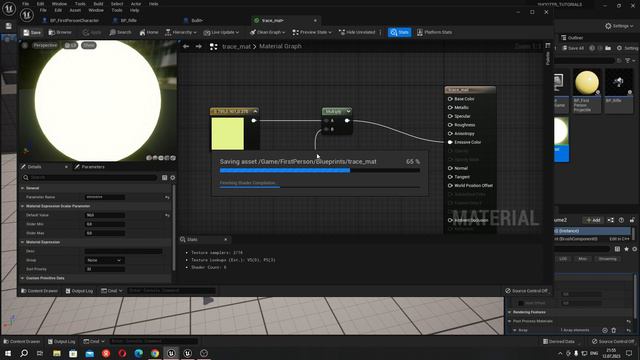Open the viewport Show button
640x360 pixels.
click(89, 45)
